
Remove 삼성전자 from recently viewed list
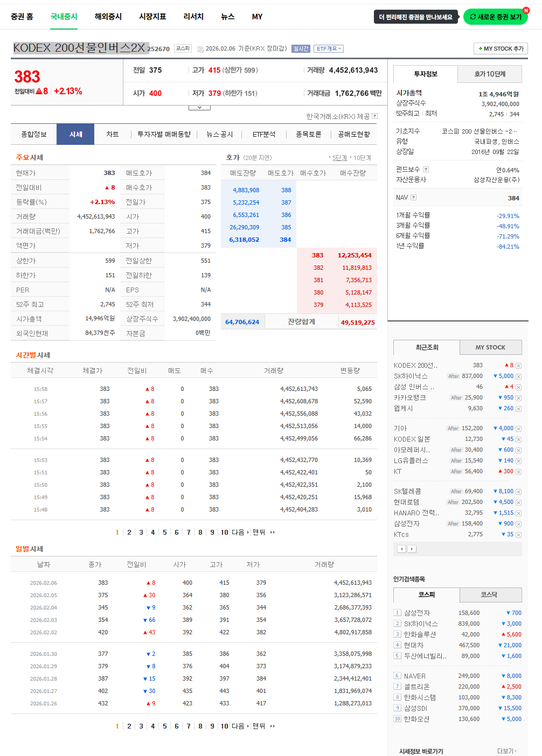[x=518, y=524]
